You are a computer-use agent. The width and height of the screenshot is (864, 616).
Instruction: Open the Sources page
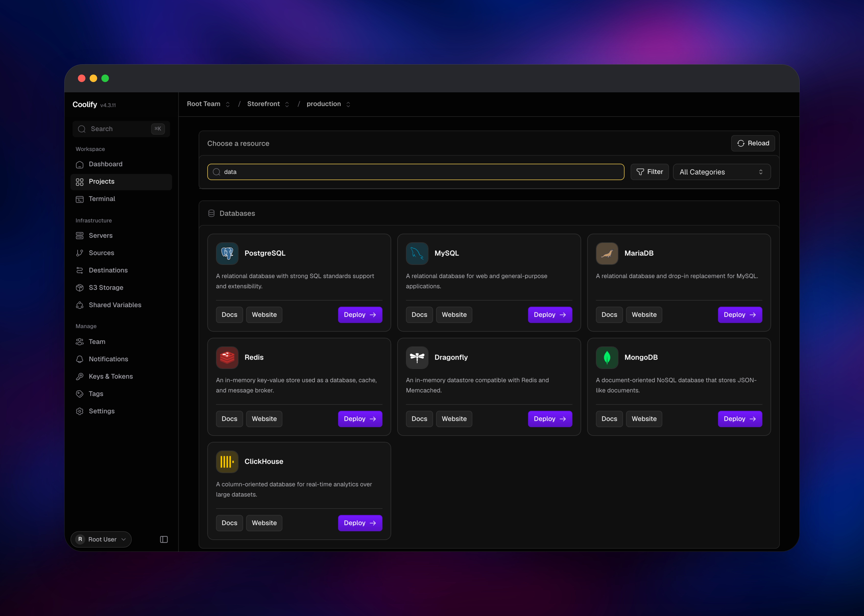[121, 253]
